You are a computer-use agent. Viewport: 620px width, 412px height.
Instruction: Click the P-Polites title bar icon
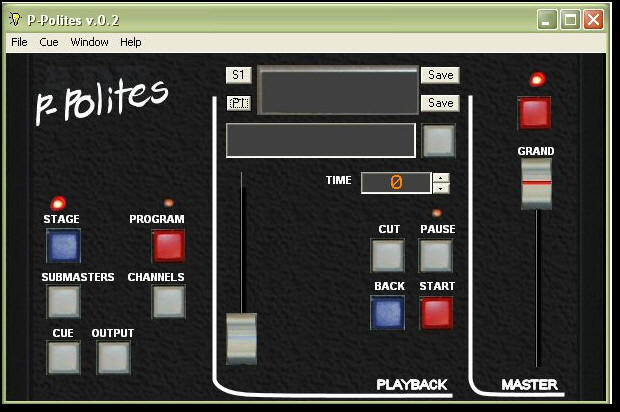pyautogui.click(x=15, y=19)
